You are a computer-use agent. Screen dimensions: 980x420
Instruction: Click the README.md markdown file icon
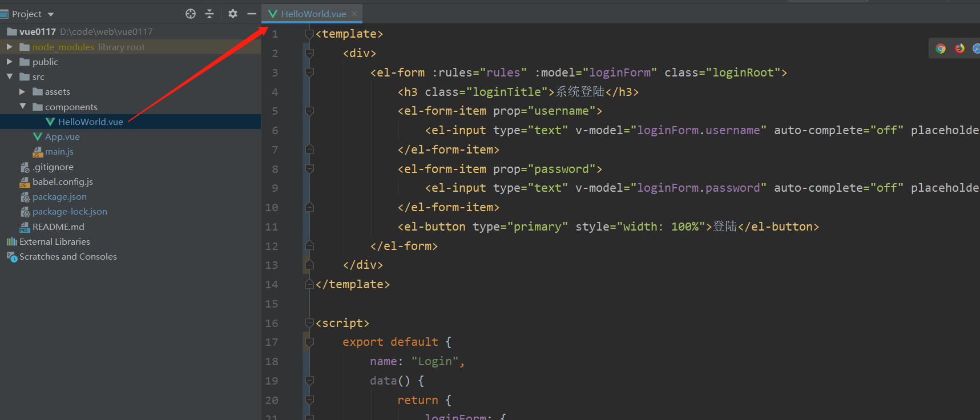coord(25,227)
